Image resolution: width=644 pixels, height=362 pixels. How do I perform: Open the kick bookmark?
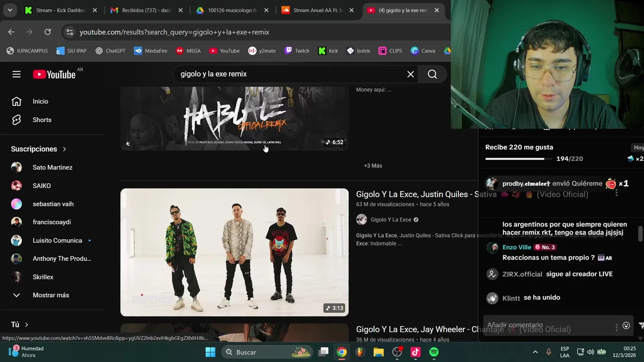click(x=328, y=51)
